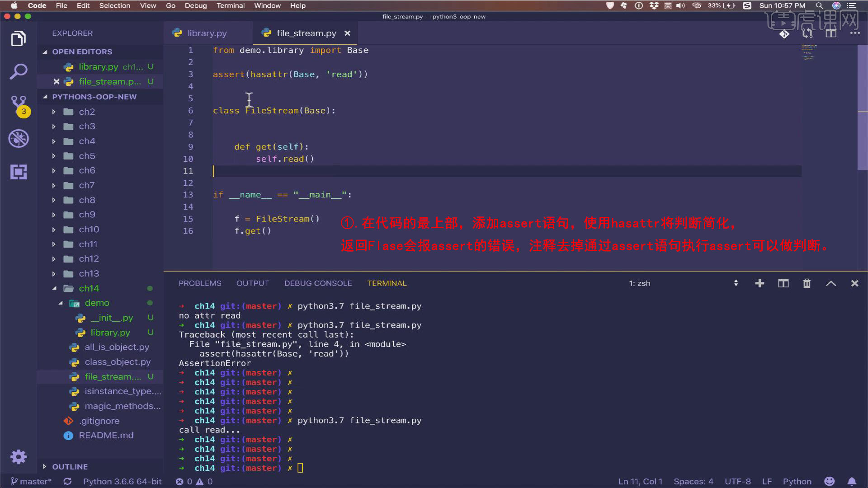Viewport: 868px width, 488px height.
Task: Close the file_stream.py editor tab
Action: (347, 33)
